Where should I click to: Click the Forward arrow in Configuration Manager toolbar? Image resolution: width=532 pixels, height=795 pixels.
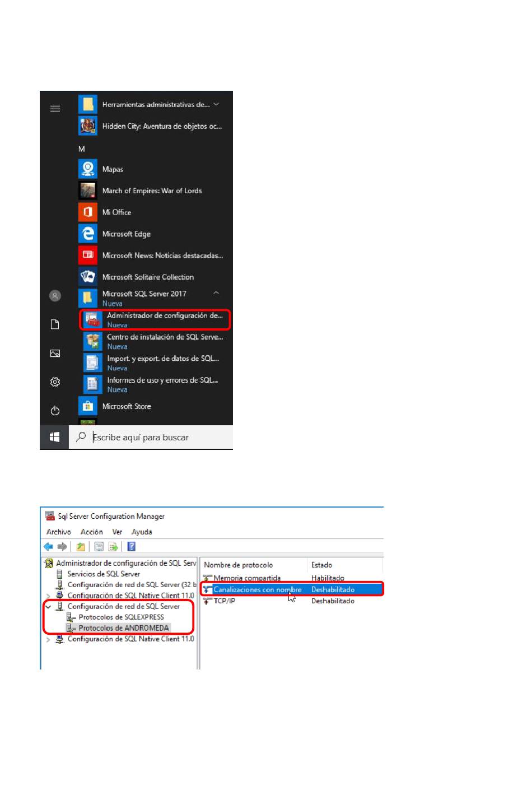coord(62,546)
